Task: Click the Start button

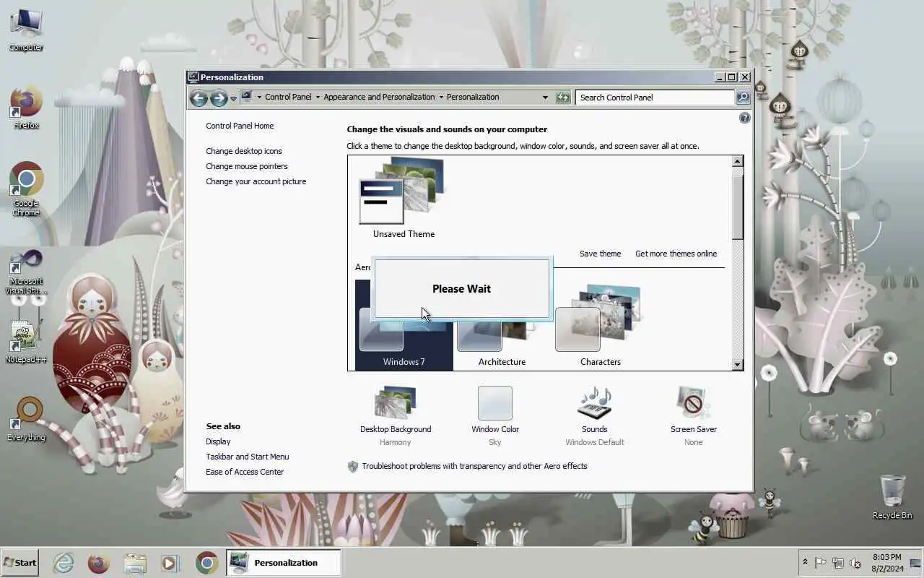Action: coord(19,562)
